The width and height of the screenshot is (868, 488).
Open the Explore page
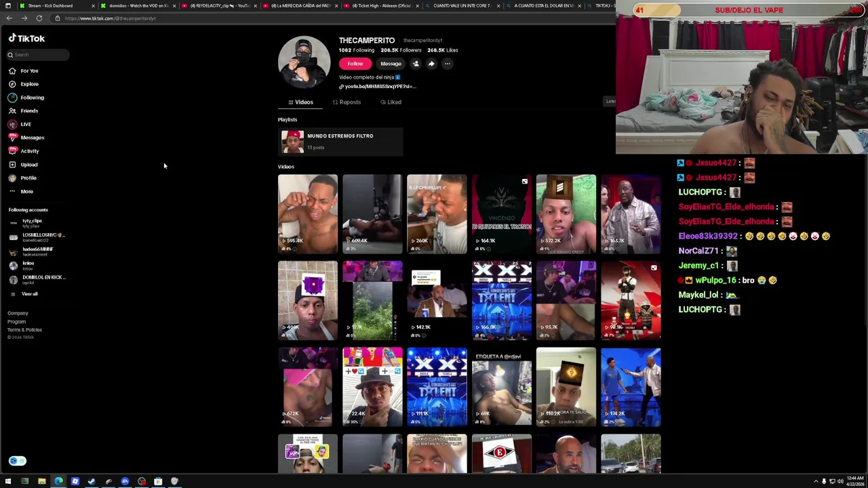point(23,84)
